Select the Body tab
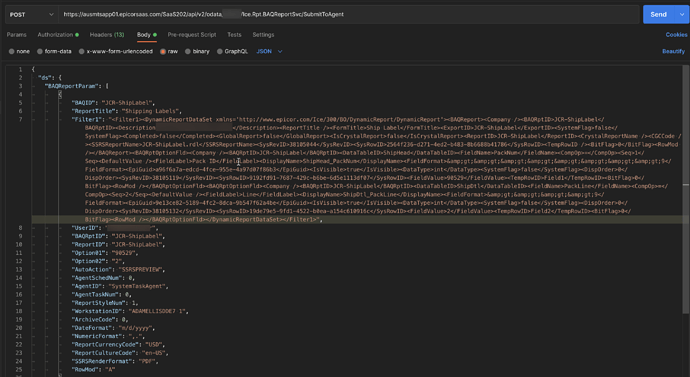 (147, 35)
